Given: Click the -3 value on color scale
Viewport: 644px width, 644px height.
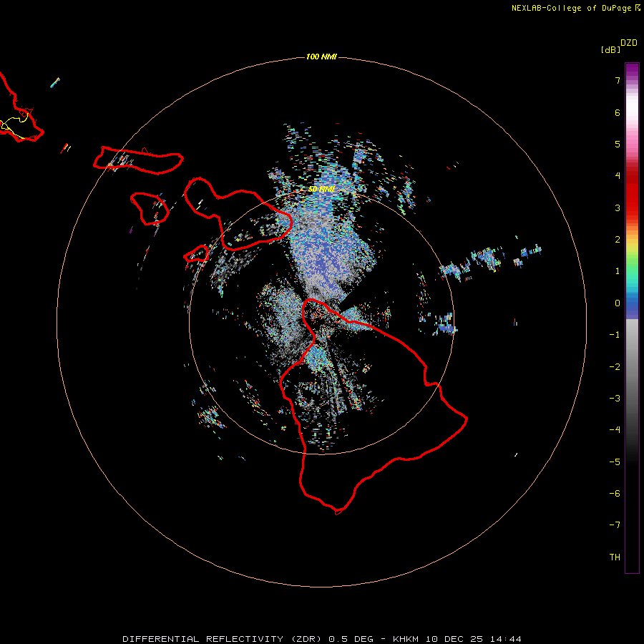Looking at the screenshot, I should pyautogui.click(x=615, y=399).
